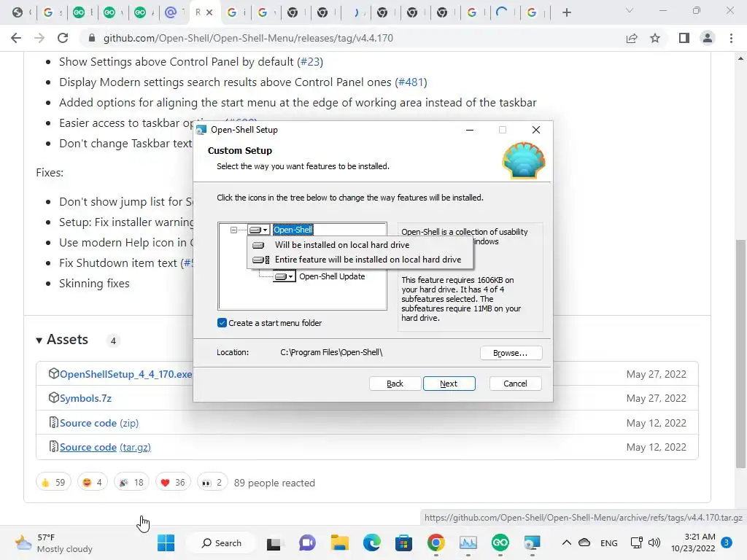Screen dimensions: 747x560
Task: Click the thumbs up reaction with 59
Action: point(53,483)
